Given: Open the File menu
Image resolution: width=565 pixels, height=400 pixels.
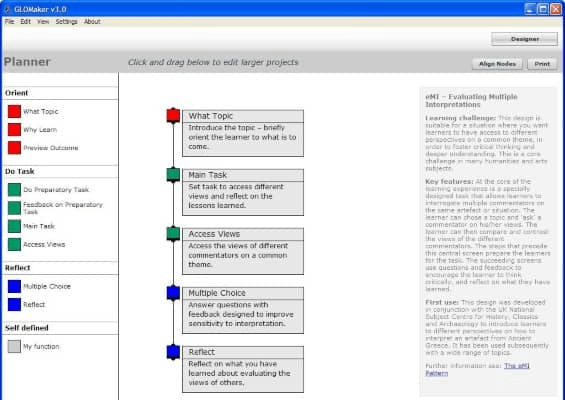Looking at the screenshot, I should click(9, 22).
